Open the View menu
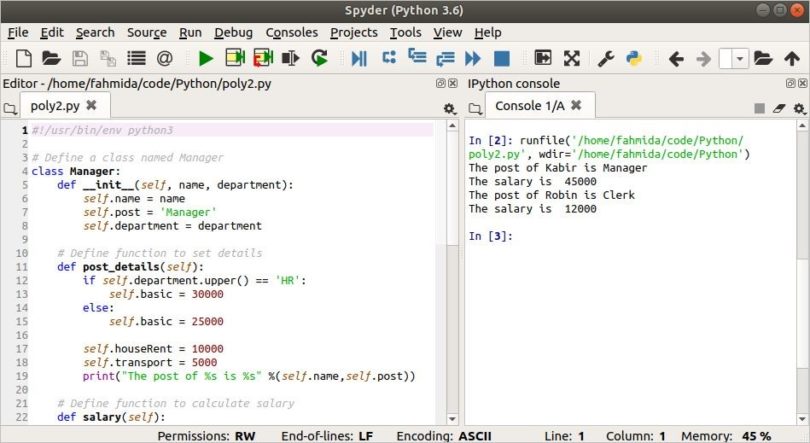810x443 pixels. [x=447, y=33]
